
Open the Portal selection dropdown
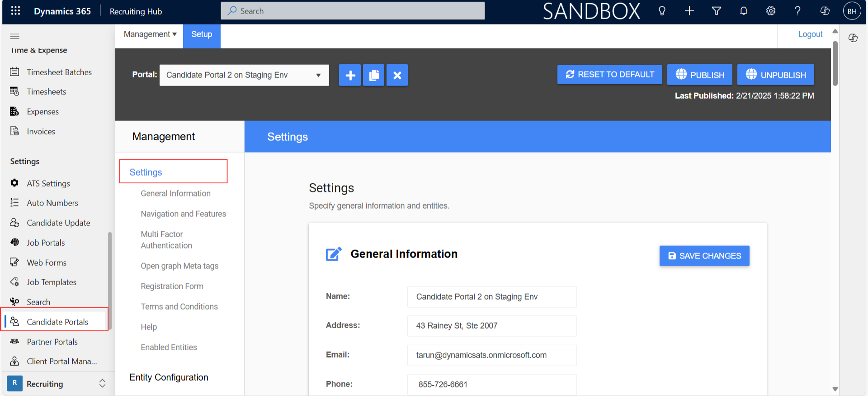(x=244, y=75)
